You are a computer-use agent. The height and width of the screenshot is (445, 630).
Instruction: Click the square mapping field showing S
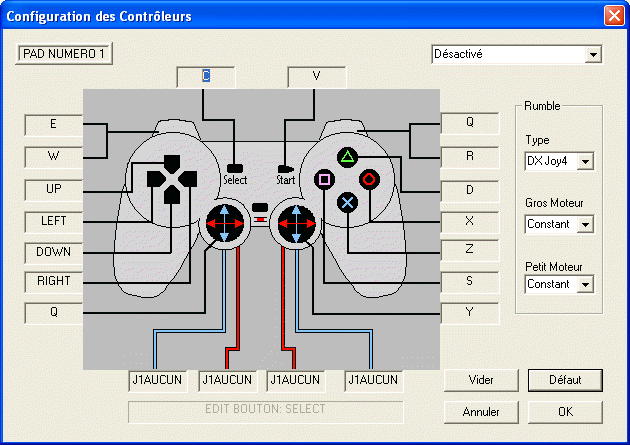pos(470,282)
